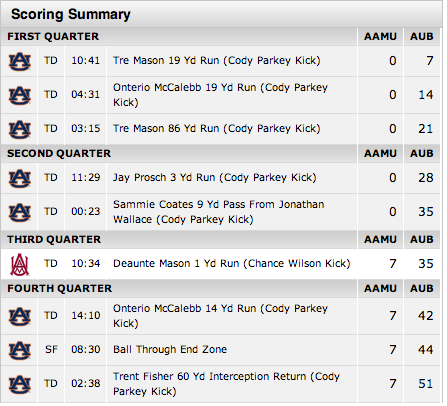Click the AAMU column header in first quarter
The height and width of the screenshot is (406, 447).
[x=380, y=36]
